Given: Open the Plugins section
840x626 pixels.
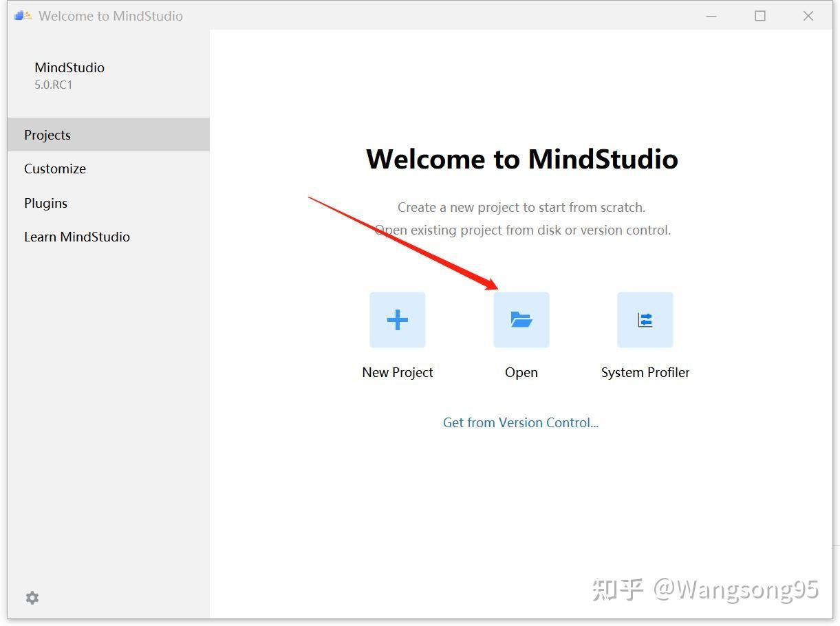Looking at the screenshot, I should [45, 202].
